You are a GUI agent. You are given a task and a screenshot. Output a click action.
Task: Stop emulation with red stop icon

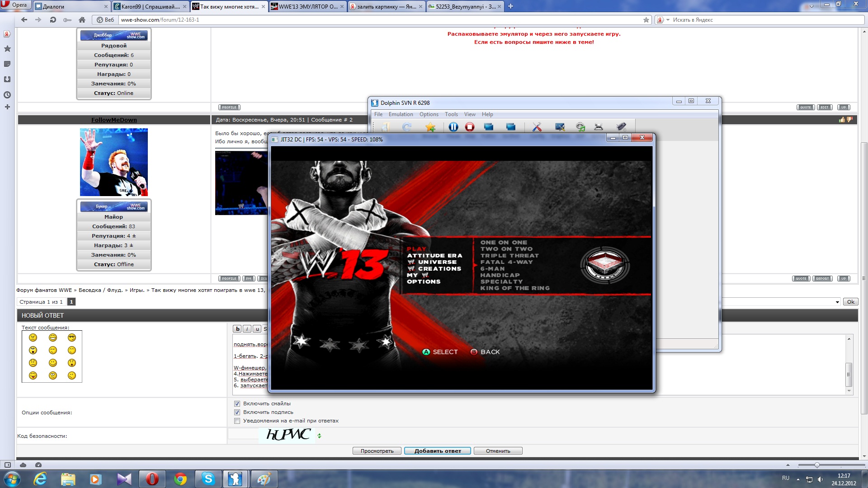[x=470, y=127]
